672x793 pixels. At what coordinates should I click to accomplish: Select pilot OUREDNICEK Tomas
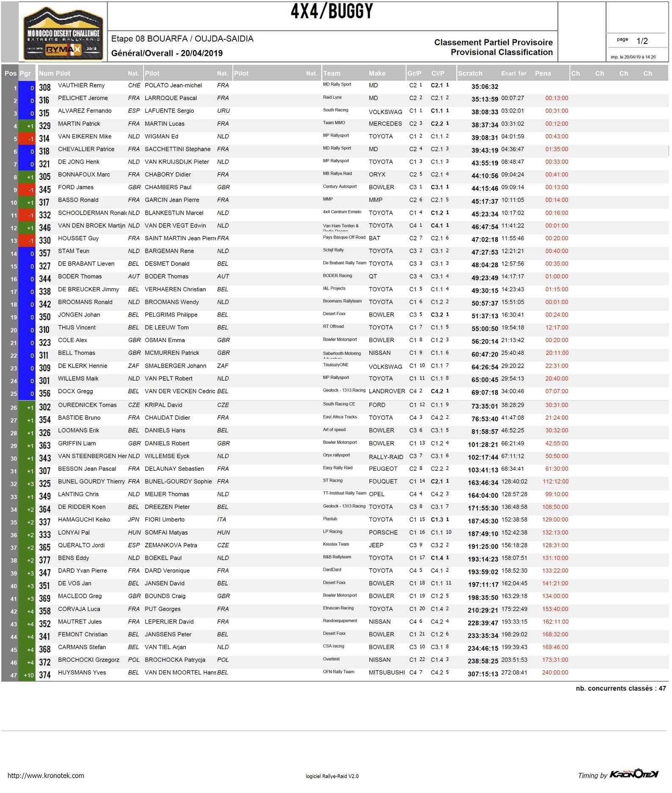87,405
